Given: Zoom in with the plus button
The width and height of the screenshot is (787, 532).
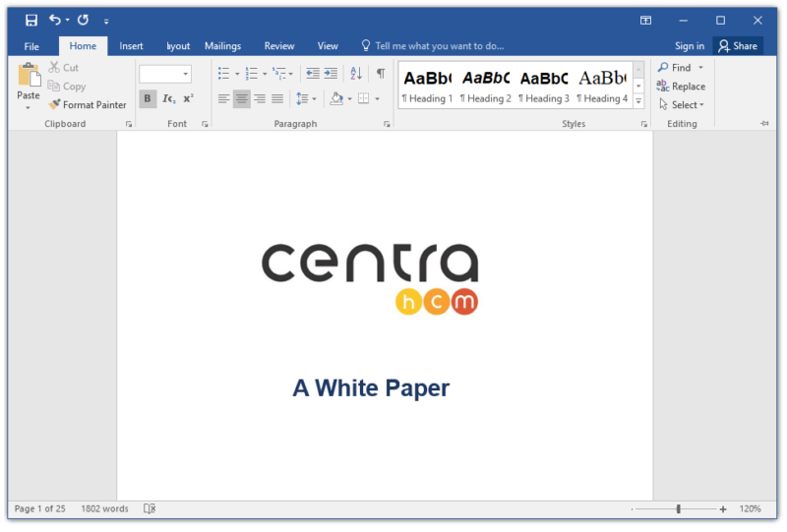Looking at the screenshot, I should coord(723,509).
